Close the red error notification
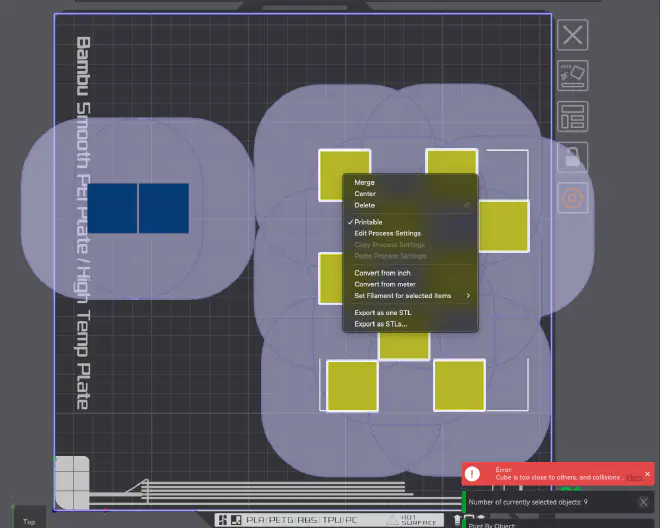This screenshot has width=660, height=528. click(647, 474)
